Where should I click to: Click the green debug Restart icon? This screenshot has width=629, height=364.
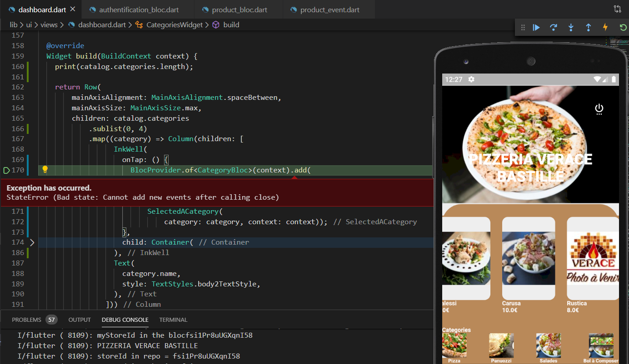pos(623,28)
